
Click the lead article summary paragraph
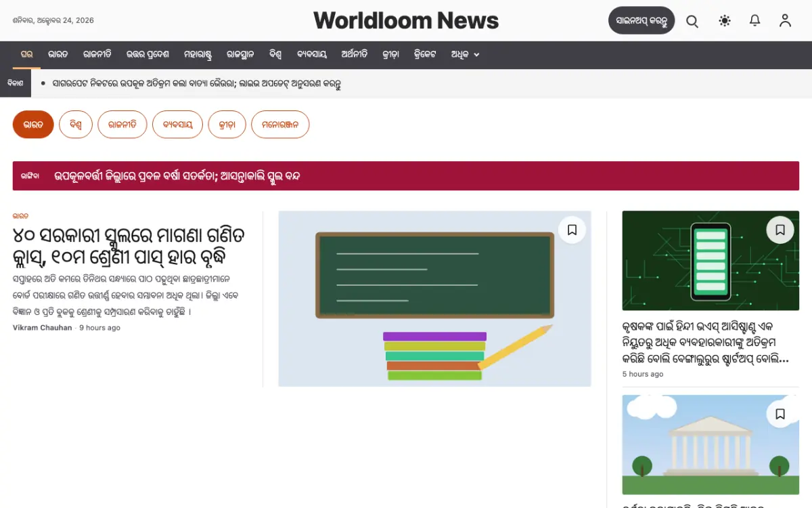click(126, 295)
